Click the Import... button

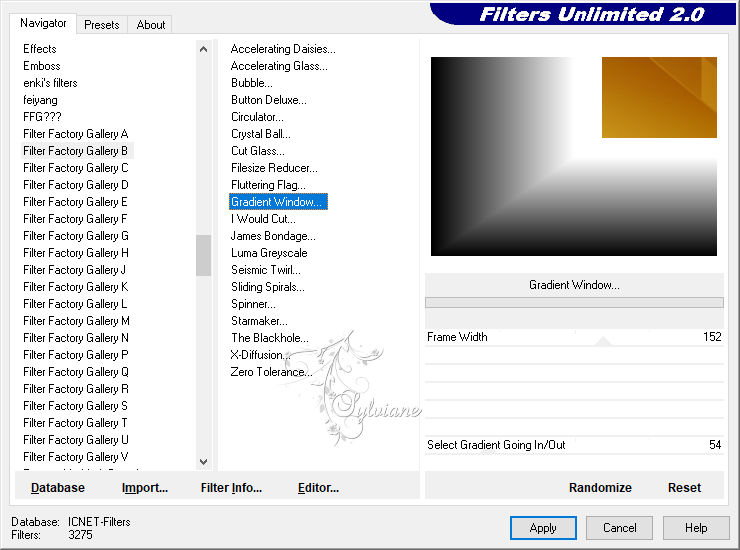tap(145, 488)
